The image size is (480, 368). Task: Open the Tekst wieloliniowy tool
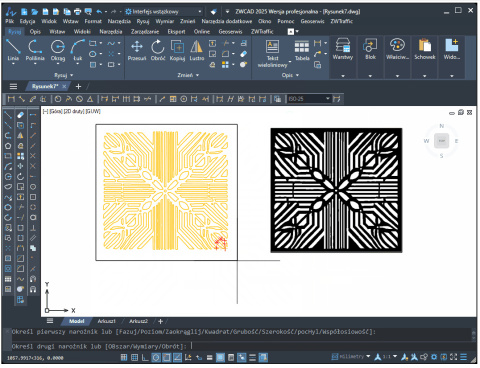click(x=272, y=53)
